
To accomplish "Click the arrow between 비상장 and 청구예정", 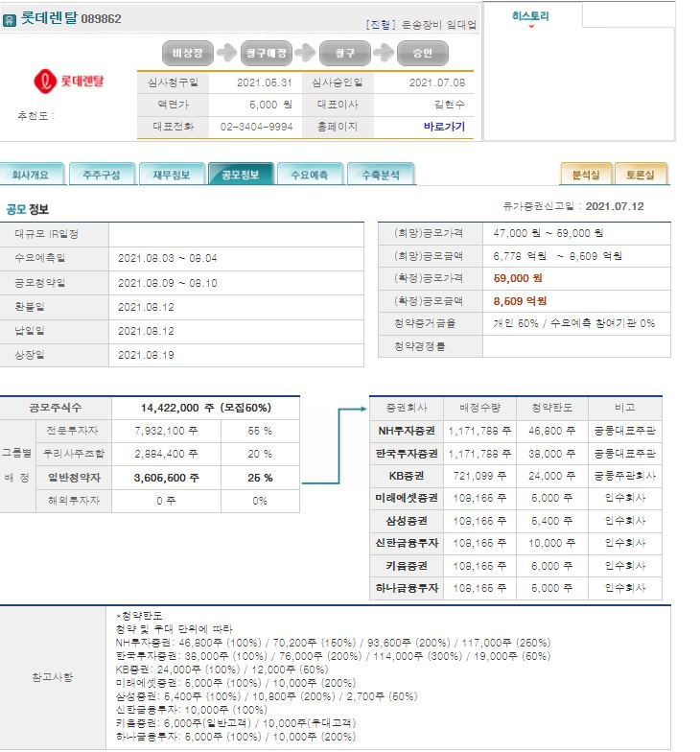I will tap(226, 52).
